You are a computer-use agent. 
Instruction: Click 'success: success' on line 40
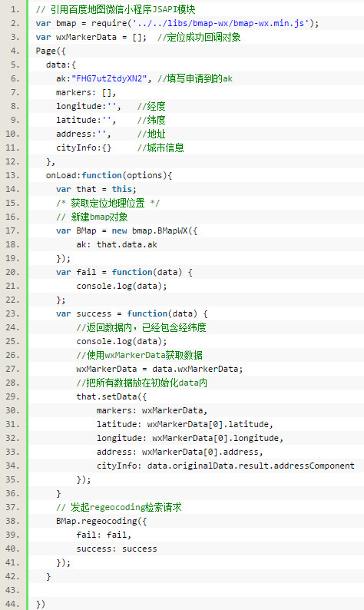(117, 549)
